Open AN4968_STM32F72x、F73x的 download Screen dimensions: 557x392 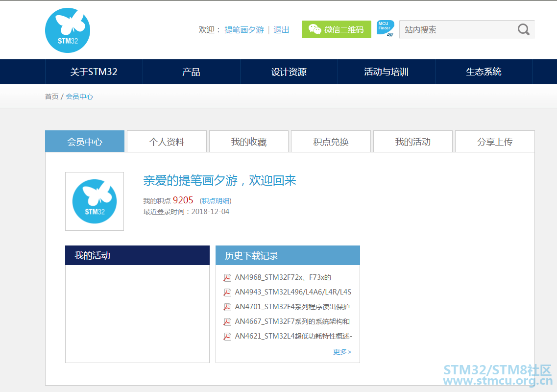(283, 277)
